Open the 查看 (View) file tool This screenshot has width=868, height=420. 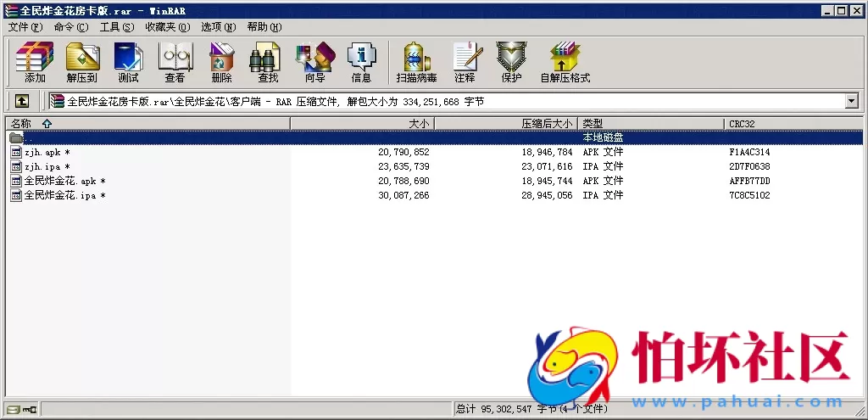(x=175, y=62)
